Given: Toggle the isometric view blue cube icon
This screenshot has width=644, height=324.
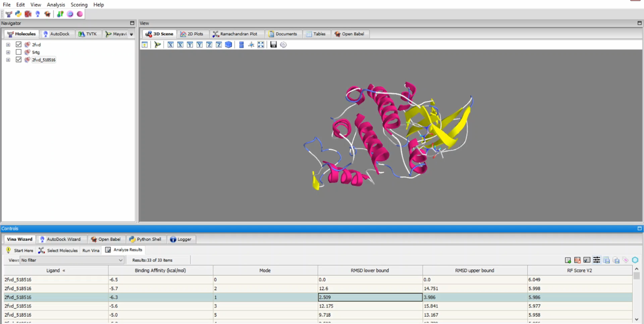Looking at the screenshot, I should (x=228, y=45).
